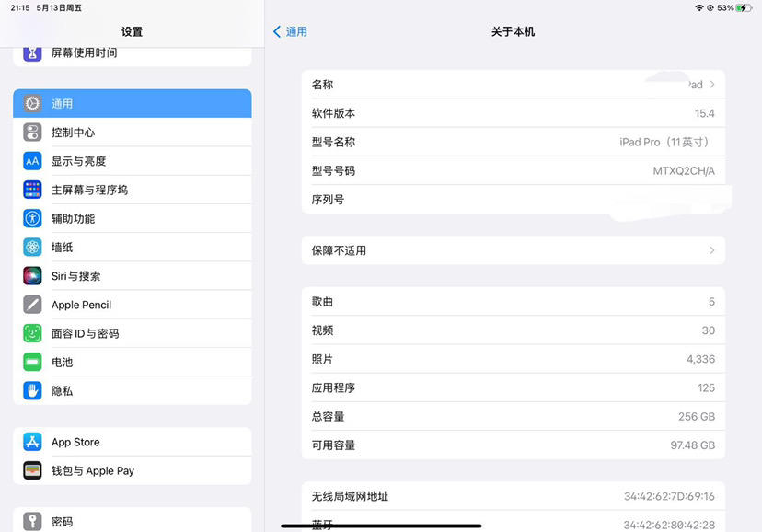
Task: Open 墙纸 settings
Action: [133, 247]
